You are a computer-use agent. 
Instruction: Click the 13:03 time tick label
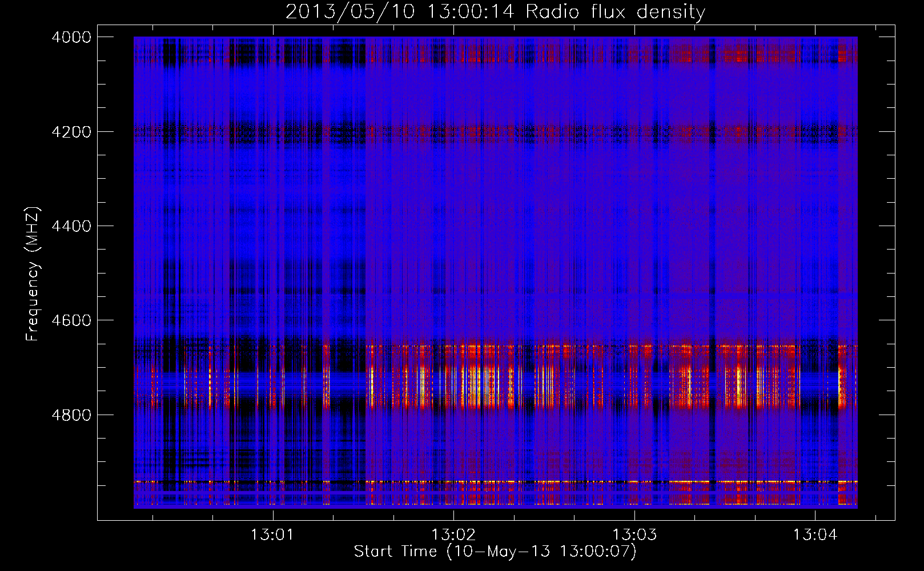(x=634, y=535)
